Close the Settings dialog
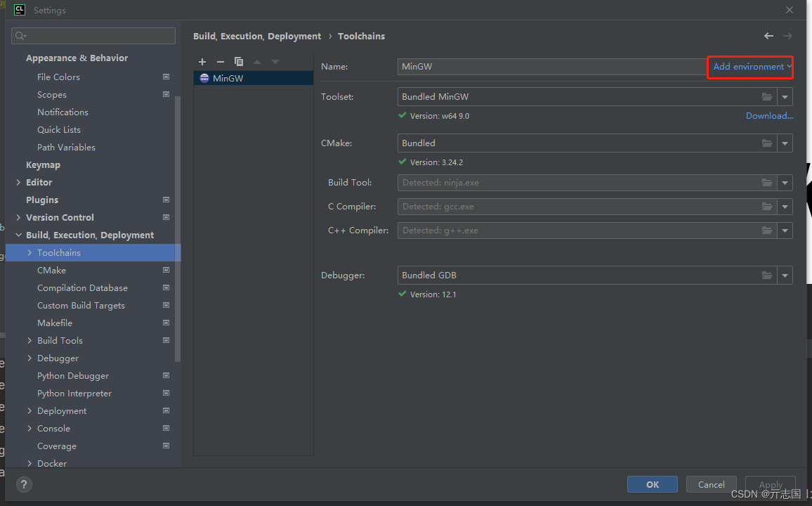 (x=790, y=10)
